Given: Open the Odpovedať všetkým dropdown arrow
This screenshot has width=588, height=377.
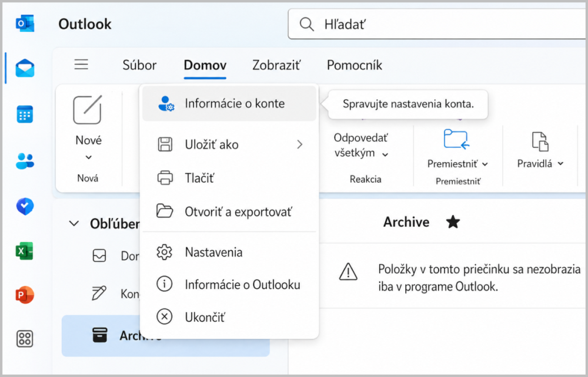Looking at the screenshot, I should (385, 154).
